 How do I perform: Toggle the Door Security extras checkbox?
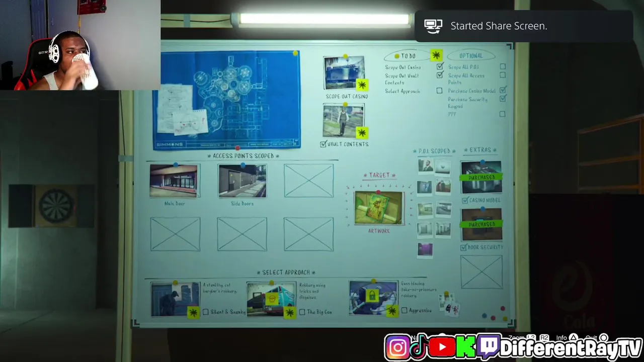point(463,248)
